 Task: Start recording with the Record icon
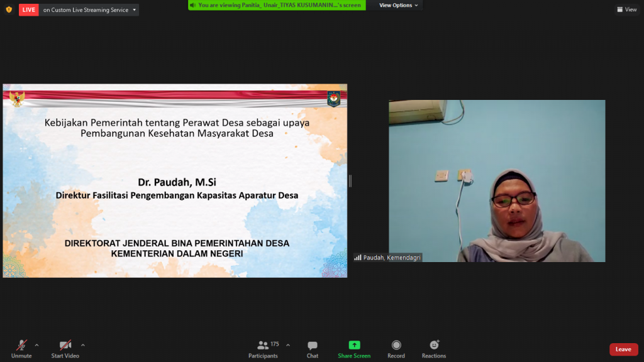point(396,345)
